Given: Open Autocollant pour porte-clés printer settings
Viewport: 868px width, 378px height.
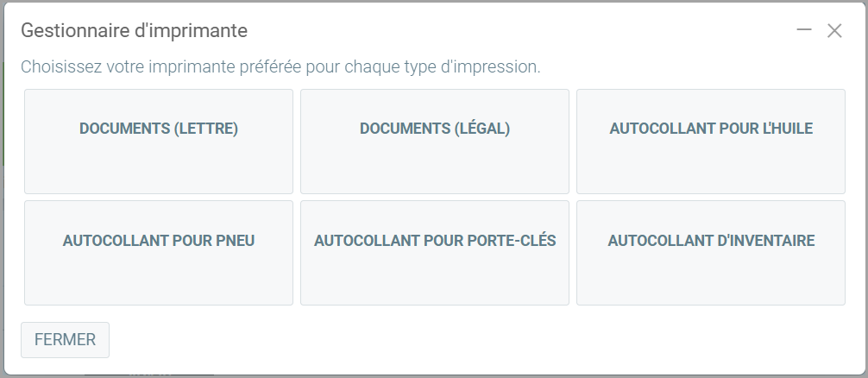Looking at the screenshot, I should (x=435, y=253).
